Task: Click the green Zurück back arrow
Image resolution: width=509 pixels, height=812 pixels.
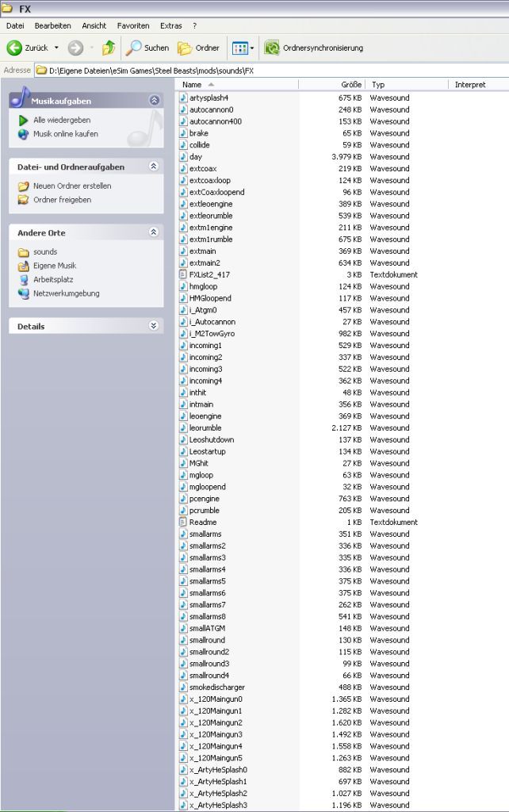Action: pos(14,48)
